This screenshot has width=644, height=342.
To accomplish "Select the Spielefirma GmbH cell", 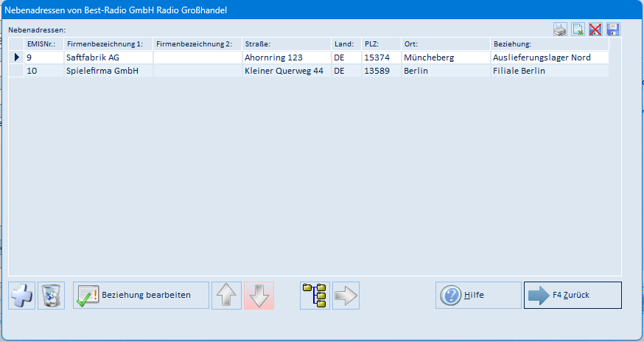I will [108, 71].
